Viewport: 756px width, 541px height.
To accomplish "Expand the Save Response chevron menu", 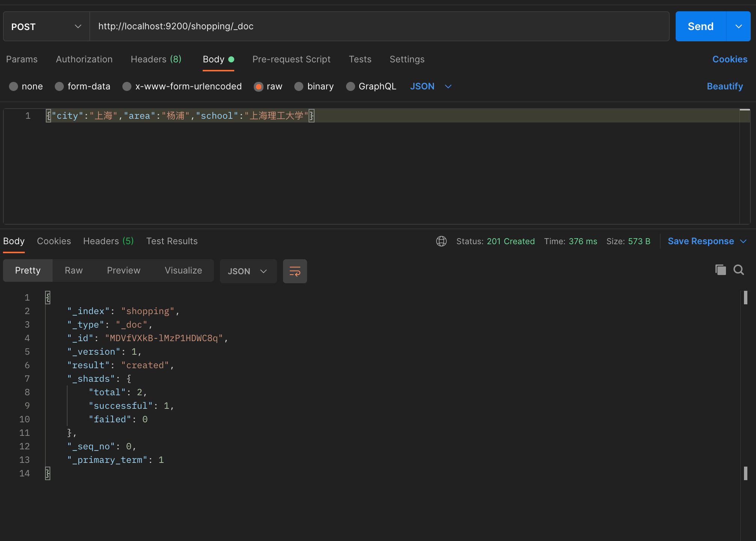I will (x=743, y=241).
